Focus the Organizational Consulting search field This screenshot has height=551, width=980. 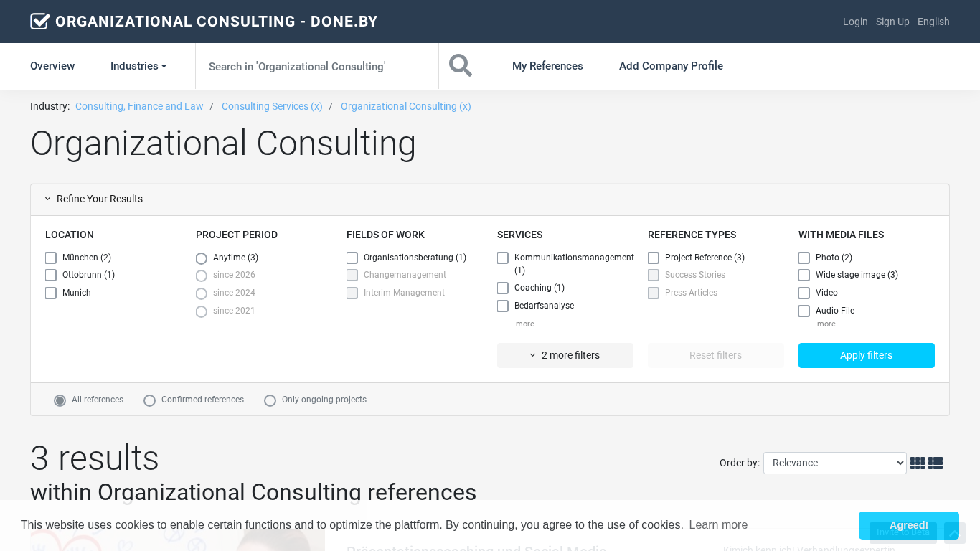coord(316,66)
